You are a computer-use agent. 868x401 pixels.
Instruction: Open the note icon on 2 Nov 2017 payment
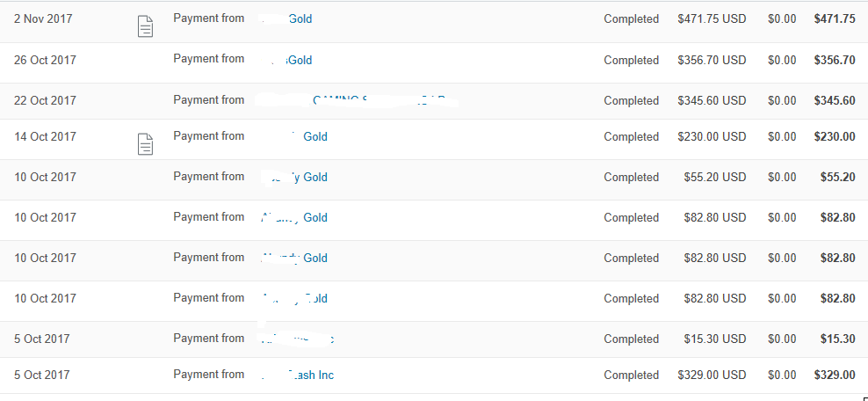pos(145,26)
